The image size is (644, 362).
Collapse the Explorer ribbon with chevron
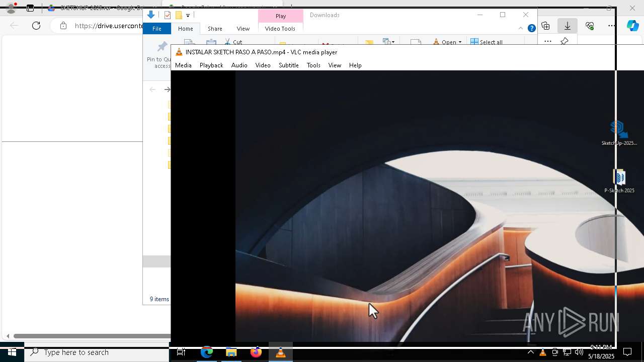pos(520,28)
